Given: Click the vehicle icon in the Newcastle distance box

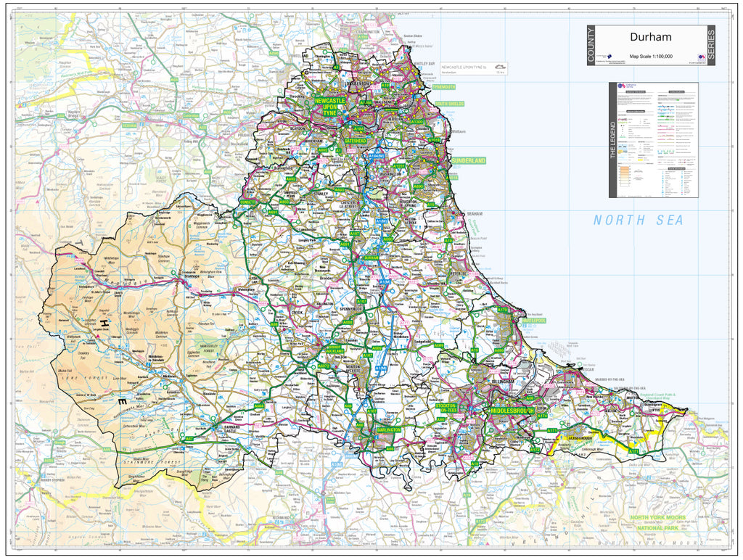Looking at the screenshot, I should point(501,67).
